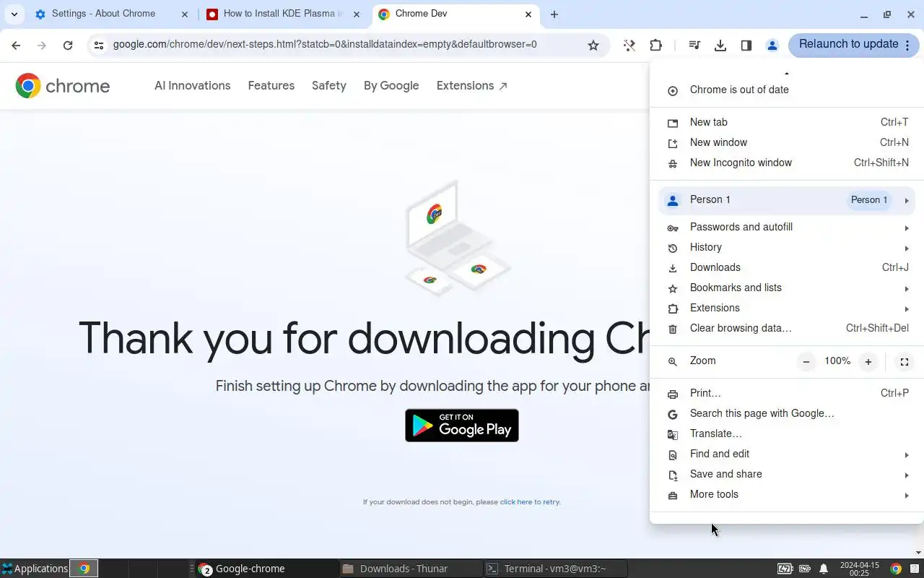Viewport: 924px width, 578px height.
Task: Close the Settings - About Chrome tab
Action: click(x=185, y=14)
